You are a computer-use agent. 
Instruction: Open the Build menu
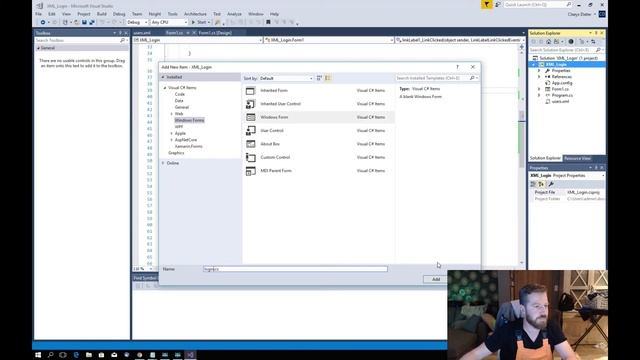102,14
